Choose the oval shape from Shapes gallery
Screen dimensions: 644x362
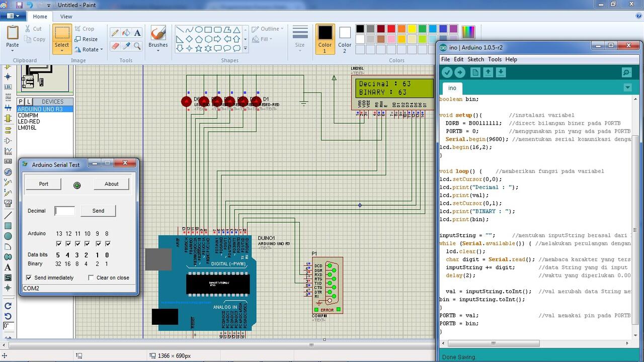pyautogui.click(x=199, y=30)
